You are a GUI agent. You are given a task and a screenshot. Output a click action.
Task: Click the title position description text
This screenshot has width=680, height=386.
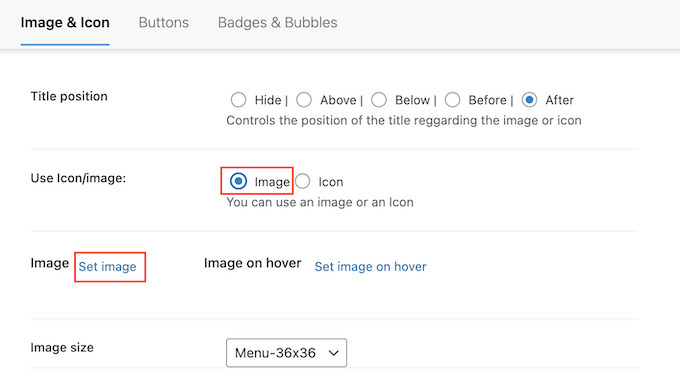[404, 121]
